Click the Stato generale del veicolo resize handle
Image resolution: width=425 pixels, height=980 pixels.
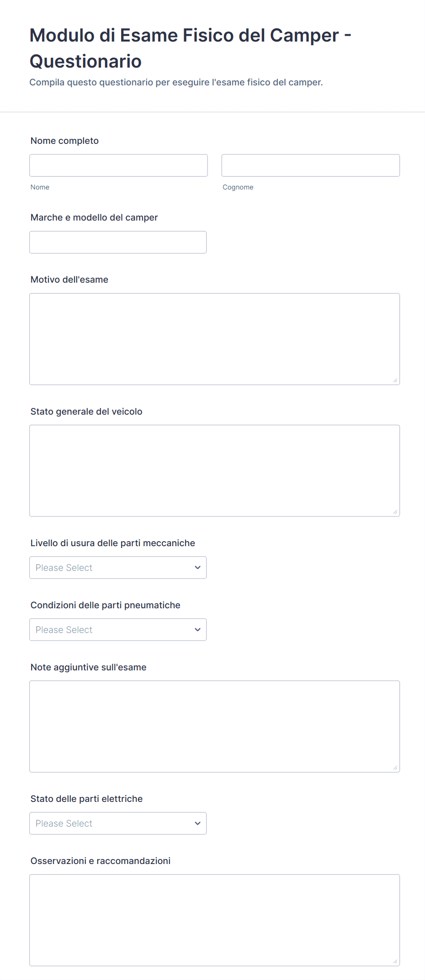click(395, 512)
